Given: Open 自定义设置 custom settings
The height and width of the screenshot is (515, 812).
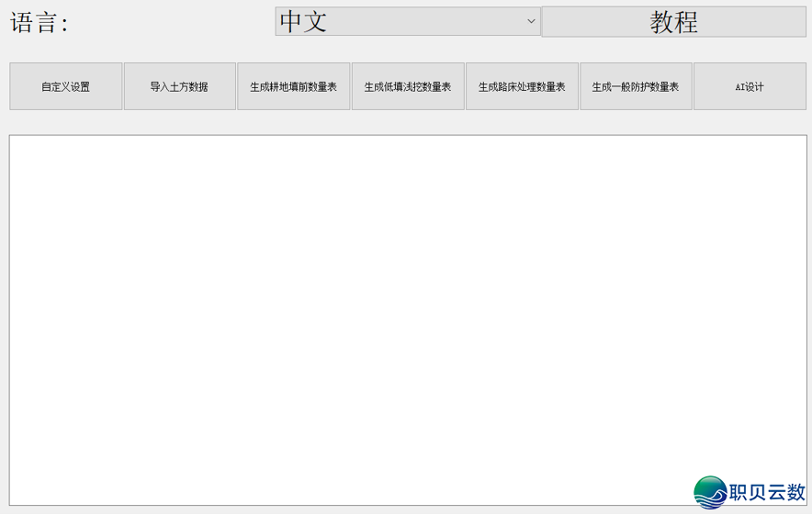Looking at the screenshot, I should point(66,86).
